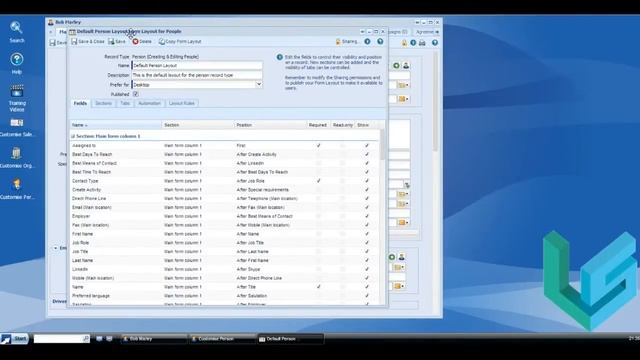Click Copy Form Layout button
Viewport: 640px width, 360px height.
[x=180, y=42]
